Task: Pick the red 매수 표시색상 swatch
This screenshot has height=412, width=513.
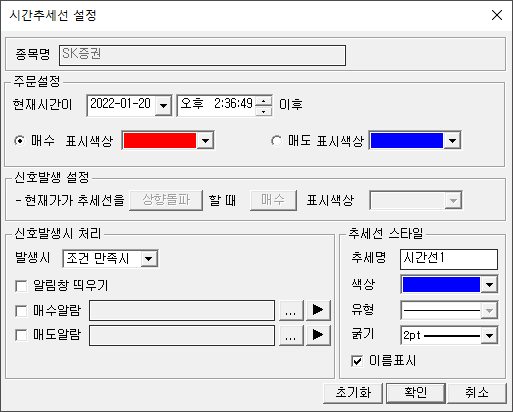Action: pyautogui.click(x=160, y=140)
